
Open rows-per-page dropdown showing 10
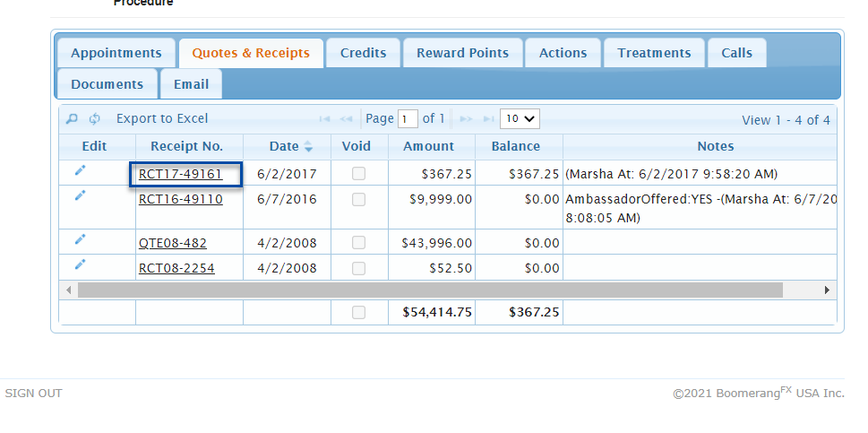(520, 118)
